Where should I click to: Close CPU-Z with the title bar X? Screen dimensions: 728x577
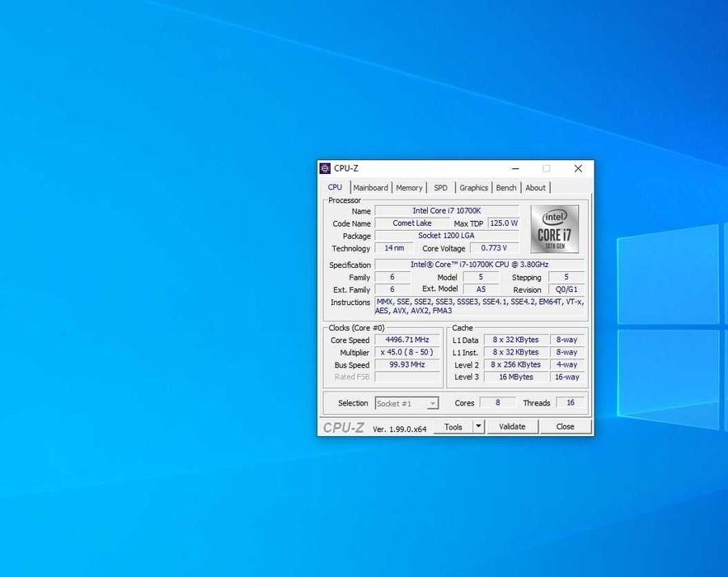point(578,168)
